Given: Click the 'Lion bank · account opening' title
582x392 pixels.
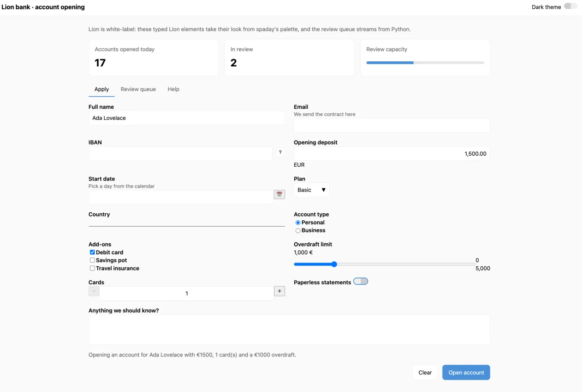Looking at the screenshot, I should click(x=43, y=7).
